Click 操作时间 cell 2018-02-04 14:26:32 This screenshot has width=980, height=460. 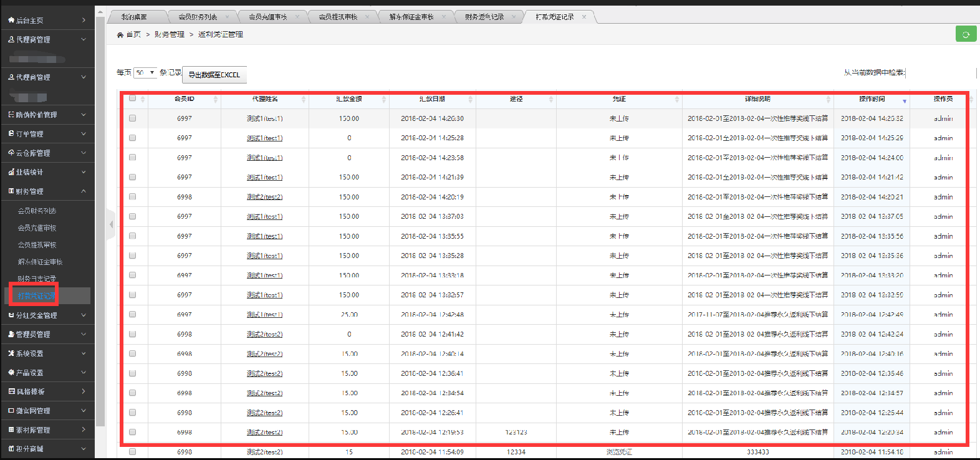point(872,118)
